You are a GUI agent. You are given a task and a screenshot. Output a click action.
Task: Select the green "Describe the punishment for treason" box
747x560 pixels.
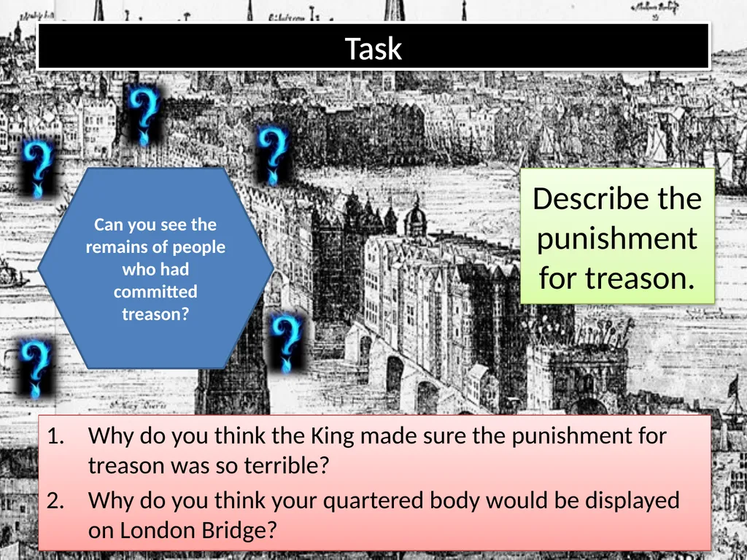coord(617,236)
